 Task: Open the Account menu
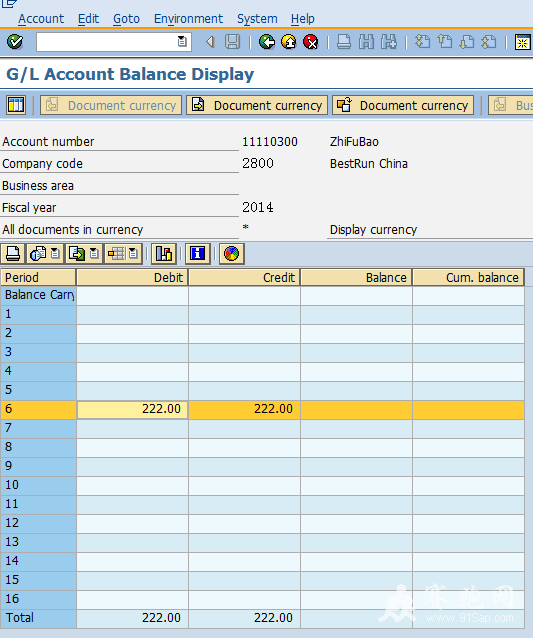(x=41, y=19)
